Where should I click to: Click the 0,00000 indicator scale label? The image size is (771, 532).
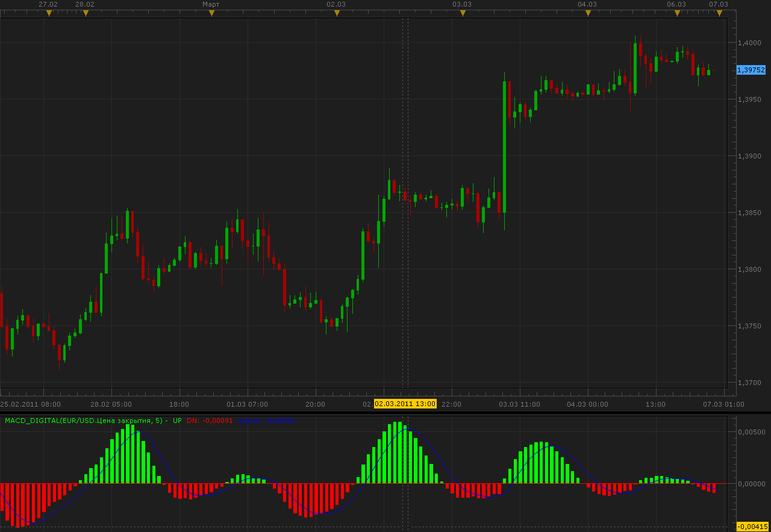(752, 483)
